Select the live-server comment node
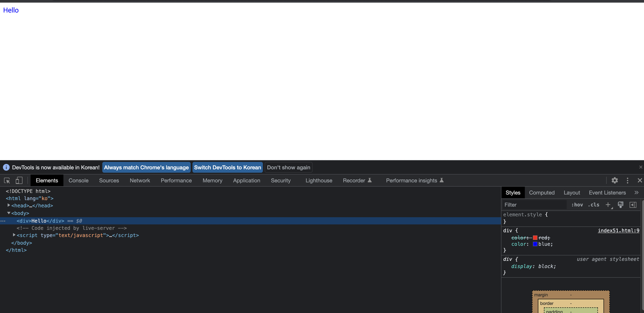The width and height of the screenshot is (644, 313). pyautogui.click(x=250, y=228)
